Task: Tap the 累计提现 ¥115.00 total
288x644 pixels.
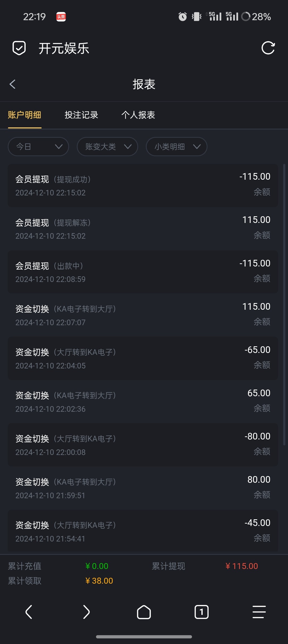Action: 242,566
